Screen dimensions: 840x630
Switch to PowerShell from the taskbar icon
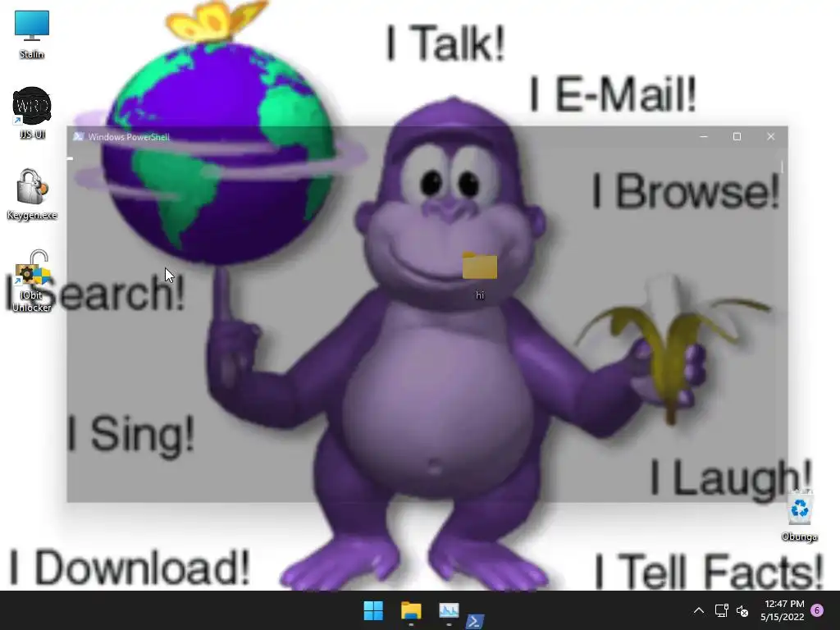[x=475, y=621]
